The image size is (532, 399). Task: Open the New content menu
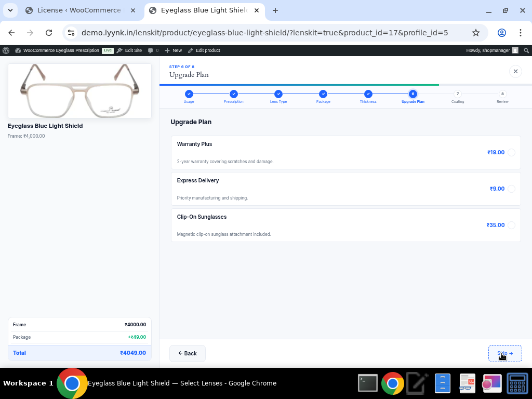click(174, 50)
